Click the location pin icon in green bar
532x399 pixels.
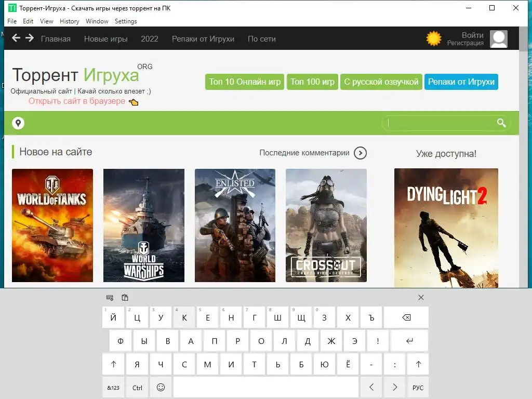[18, 123]
